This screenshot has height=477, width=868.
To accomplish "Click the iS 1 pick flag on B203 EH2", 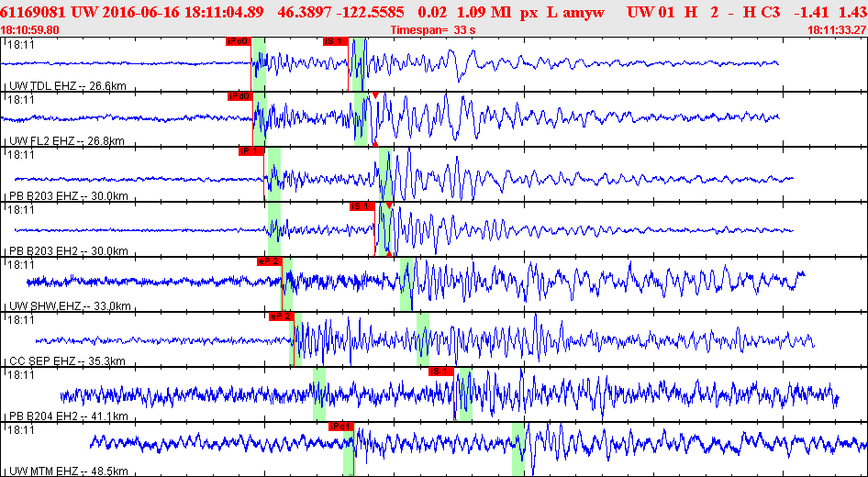I will pyautogui.click(x=362, y=206).
